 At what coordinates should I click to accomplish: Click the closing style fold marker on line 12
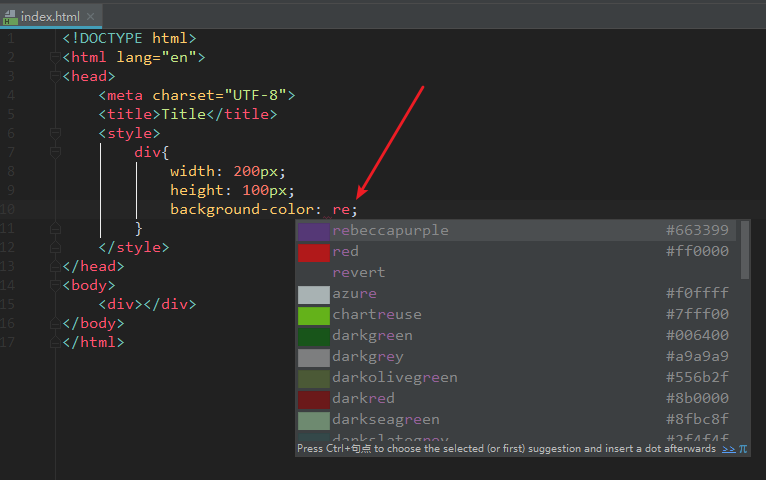(55, 247)
